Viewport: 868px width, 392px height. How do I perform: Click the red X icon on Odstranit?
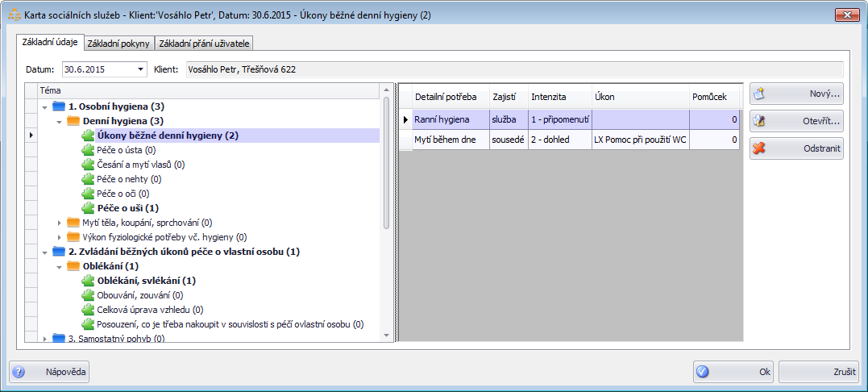(758, 148)
